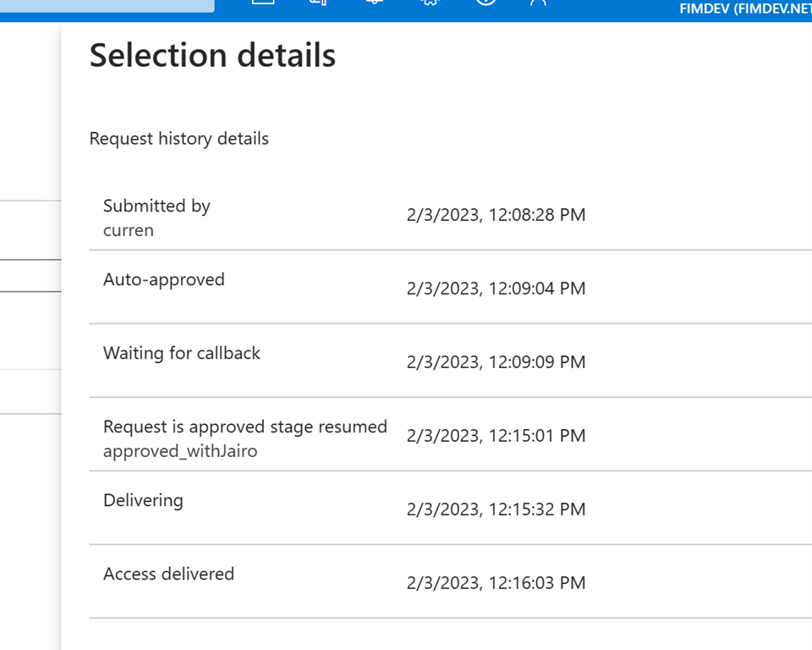812x650 pixels.
Task: Click the 12:16:03 PM delivered timestamp
Action: click(x=496, y=583)
